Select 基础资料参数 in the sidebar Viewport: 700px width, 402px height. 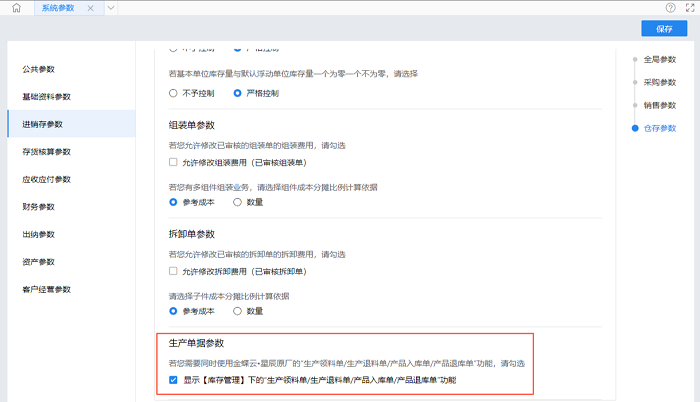click(47, 97)
